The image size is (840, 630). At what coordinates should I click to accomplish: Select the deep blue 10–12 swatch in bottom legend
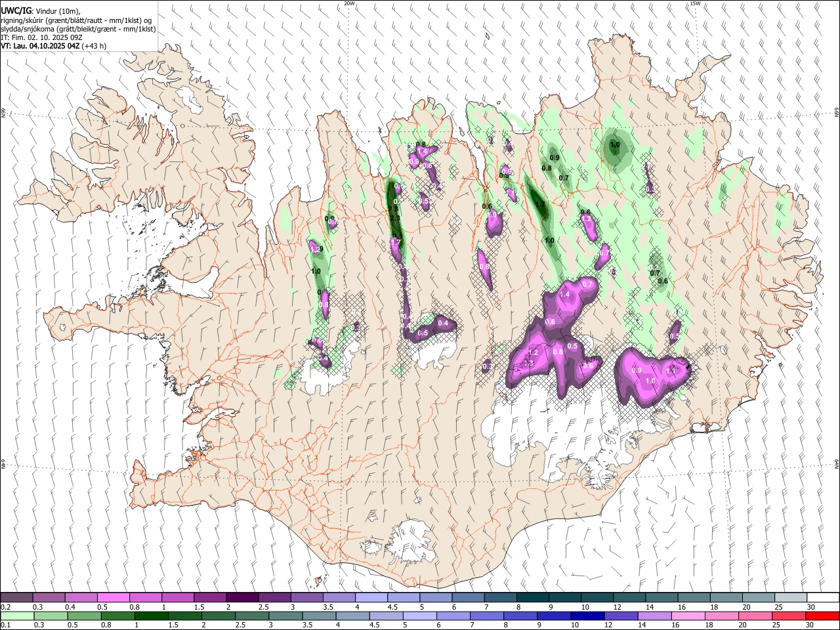coord(587,616)
